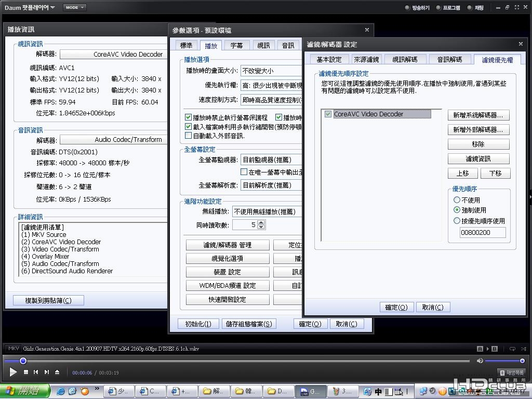
Task: Open the Daum 팟플레이어 main menu
Action: tap(30, 7)
